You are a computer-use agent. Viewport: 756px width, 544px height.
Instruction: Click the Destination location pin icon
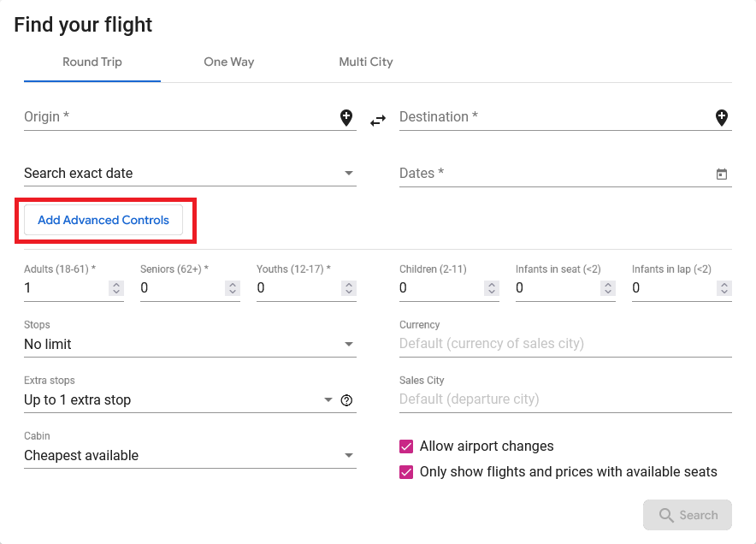(x=721, y=118)
